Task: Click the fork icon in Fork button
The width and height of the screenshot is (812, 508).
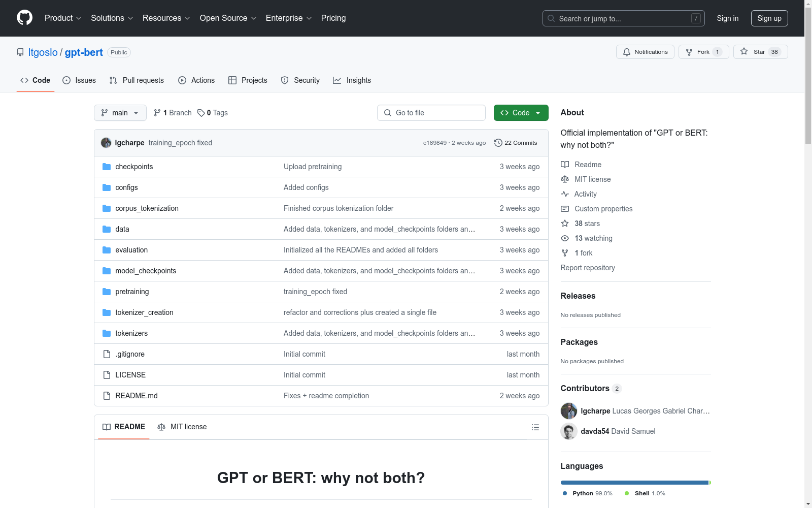Action: (x=689, y=52)
